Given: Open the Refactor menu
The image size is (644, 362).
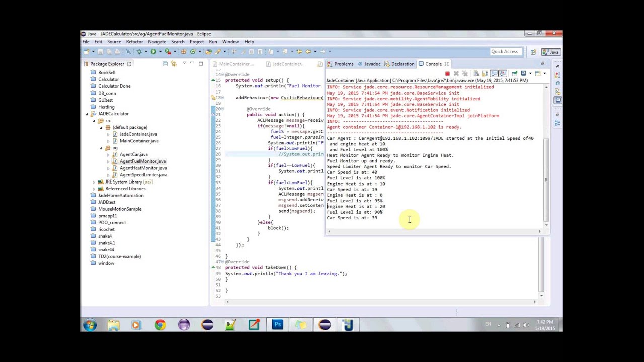Looking at the screenshot, I should click(x=134, y=42).
